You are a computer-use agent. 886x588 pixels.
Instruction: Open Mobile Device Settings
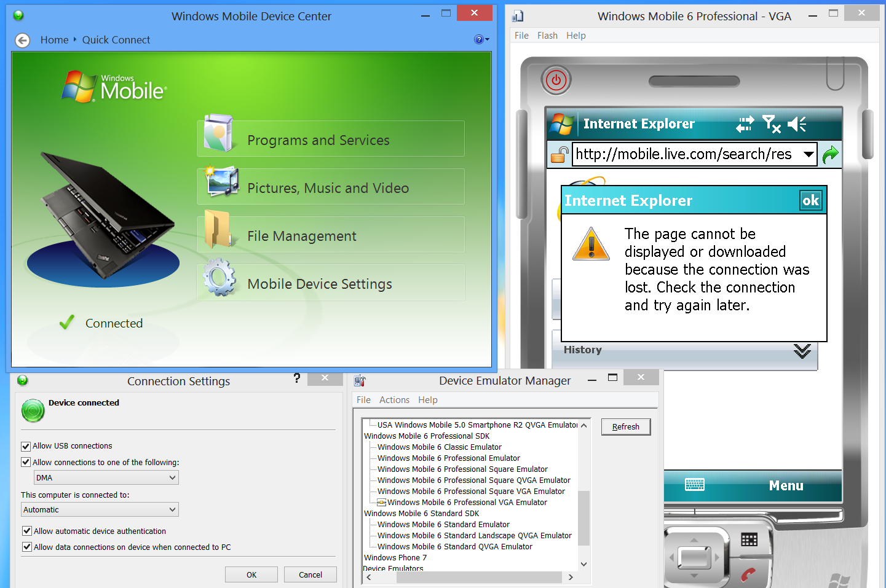tap(331, 283)
